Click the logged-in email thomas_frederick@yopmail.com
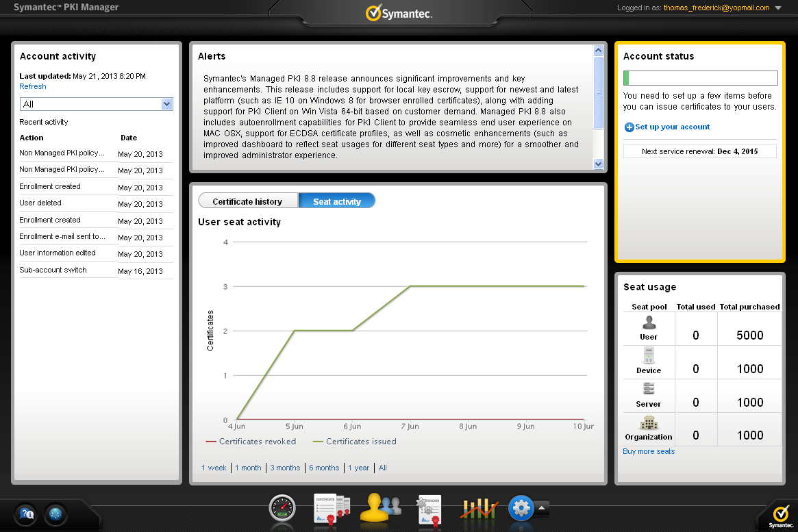Image resolution: width=798 pixels, height=532 pixels. point(716,8)
